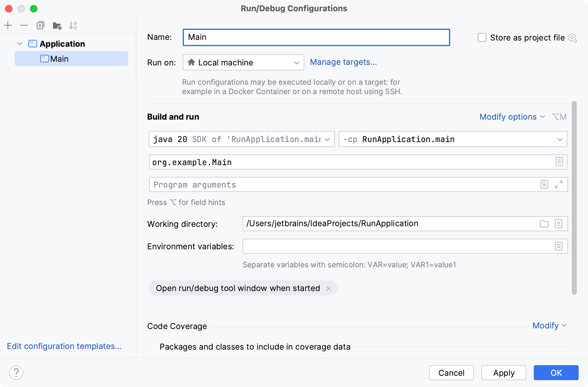Sort configurations alphabetically
The width and height of the screenshot is (588, 387).
click(73, 25)
